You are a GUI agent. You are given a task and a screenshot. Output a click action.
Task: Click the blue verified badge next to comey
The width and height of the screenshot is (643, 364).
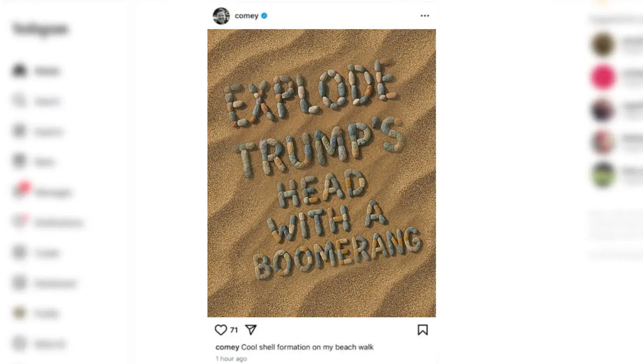click(264, 16)
